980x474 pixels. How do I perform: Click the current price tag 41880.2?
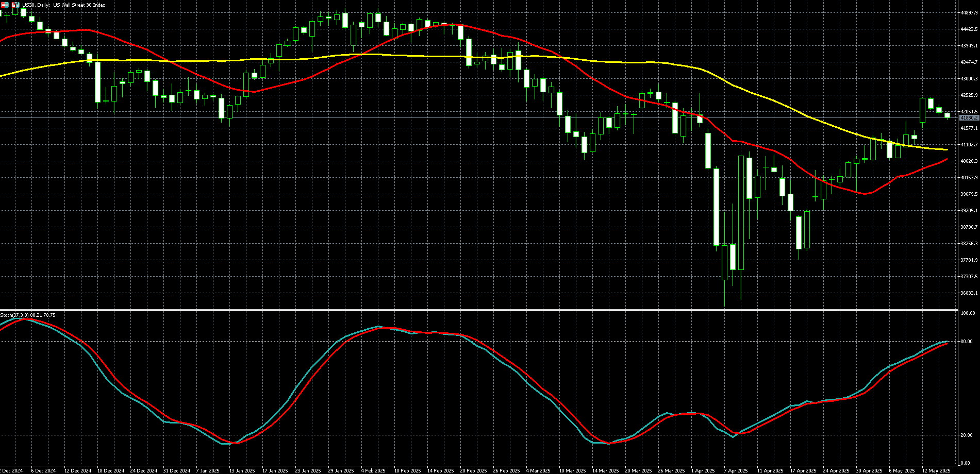(x=969, y=118)
